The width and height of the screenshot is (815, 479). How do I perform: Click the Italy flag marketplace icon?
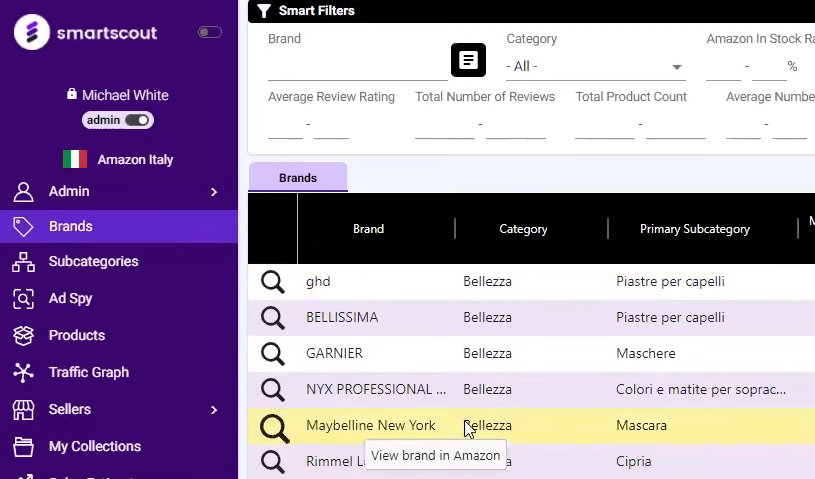[75, 159]
